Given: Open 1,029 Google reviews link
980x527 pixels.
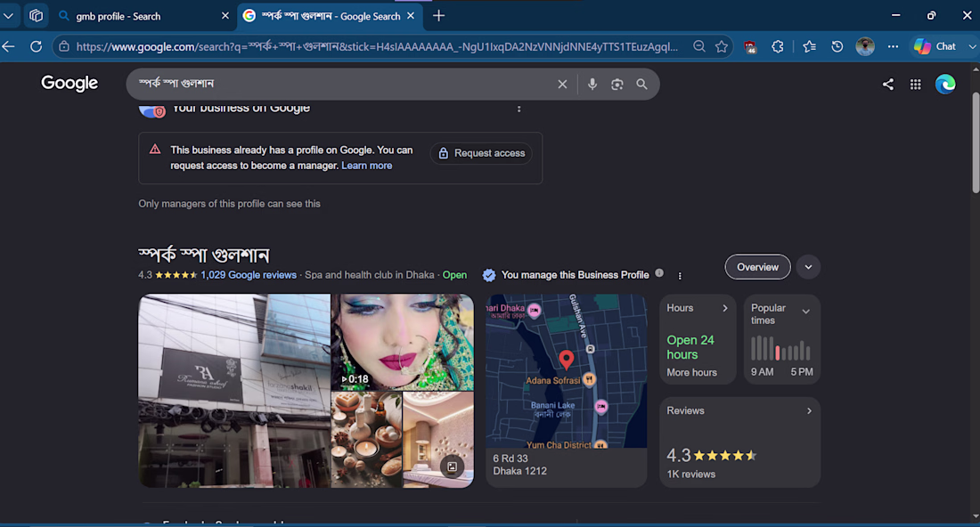Looking at the screenshot, I should [249, 275].
